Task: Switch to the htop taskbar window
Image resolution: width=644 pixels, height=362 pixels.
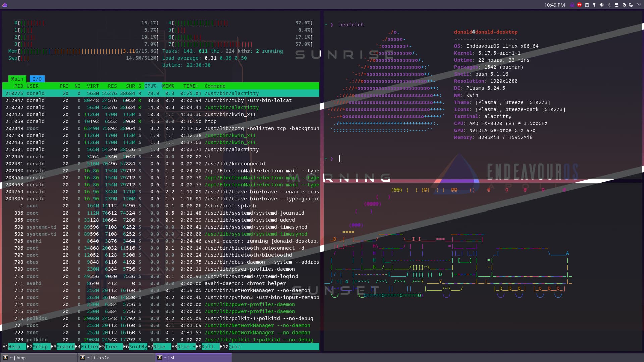Action: click(39, 358)
